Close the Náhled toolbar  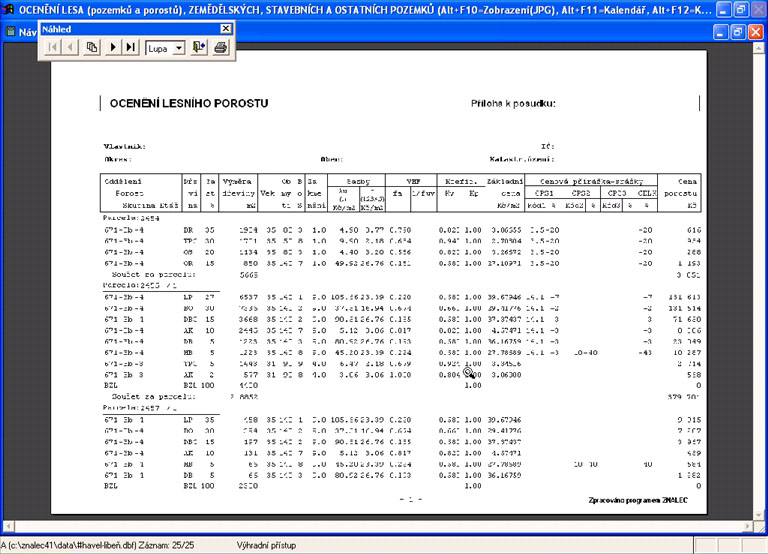click(226, 29)
